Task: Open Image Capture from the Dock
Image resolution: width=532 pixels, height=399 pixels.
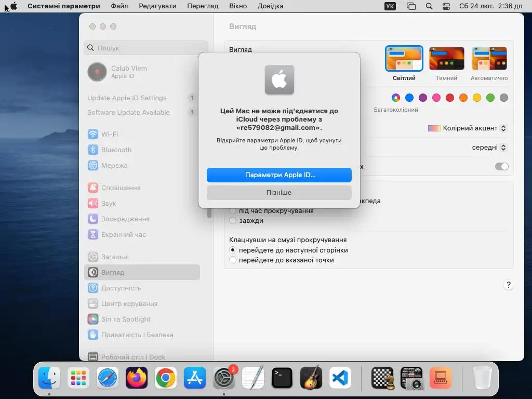Action: tap(411, 378)
